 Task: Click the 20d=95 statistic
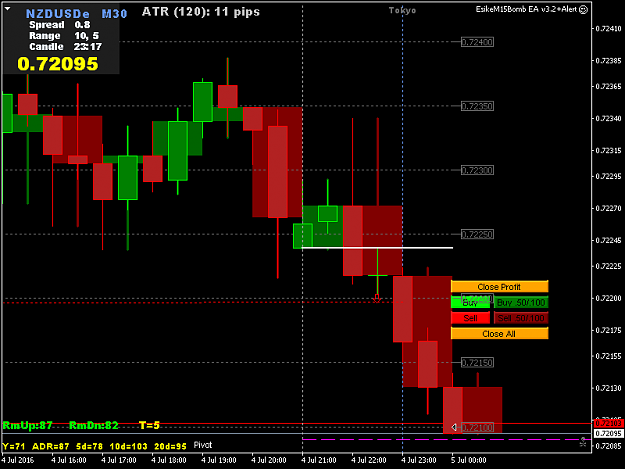(170, 446)
